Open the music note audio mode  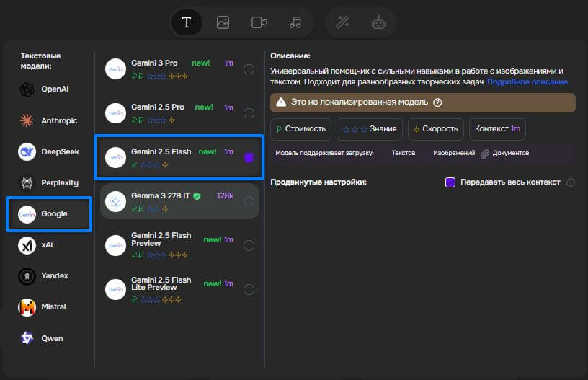coord(295,22)
